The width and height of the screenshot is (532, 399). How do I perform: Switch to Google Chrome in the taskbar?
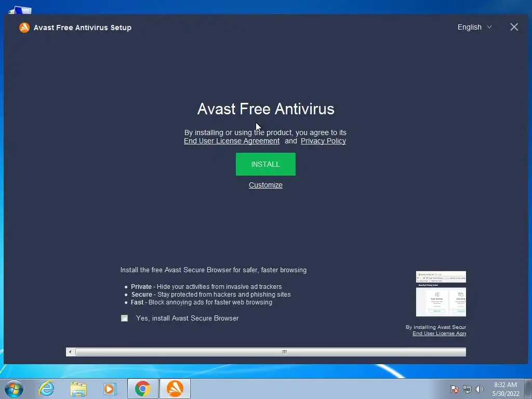142,389
